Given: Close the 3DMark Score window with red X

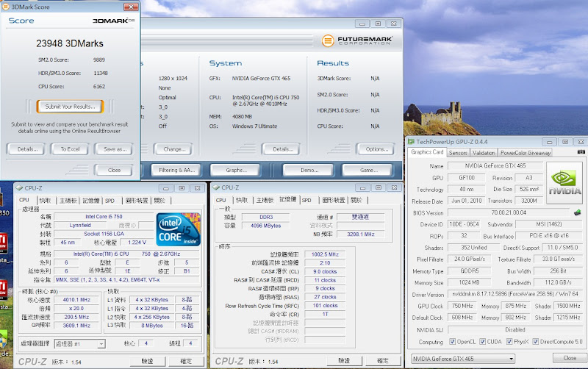Looking at the screenshot, I should click(x=131, y=7).
